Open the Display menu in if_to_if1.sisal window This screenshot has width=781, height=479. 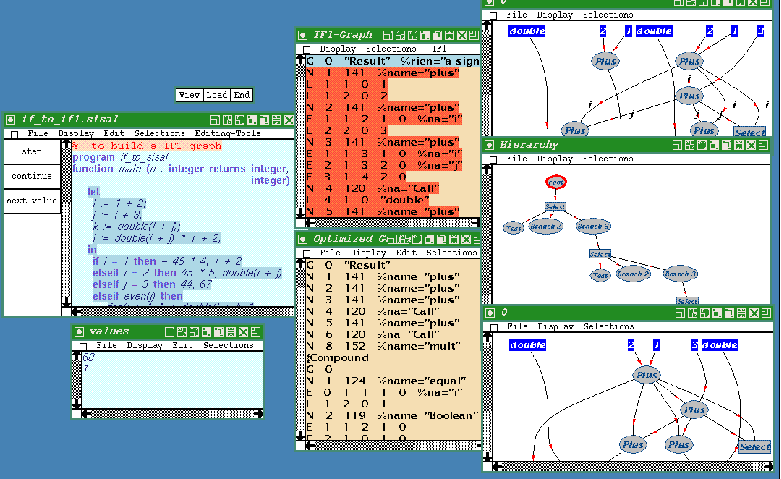click(76, 133)
